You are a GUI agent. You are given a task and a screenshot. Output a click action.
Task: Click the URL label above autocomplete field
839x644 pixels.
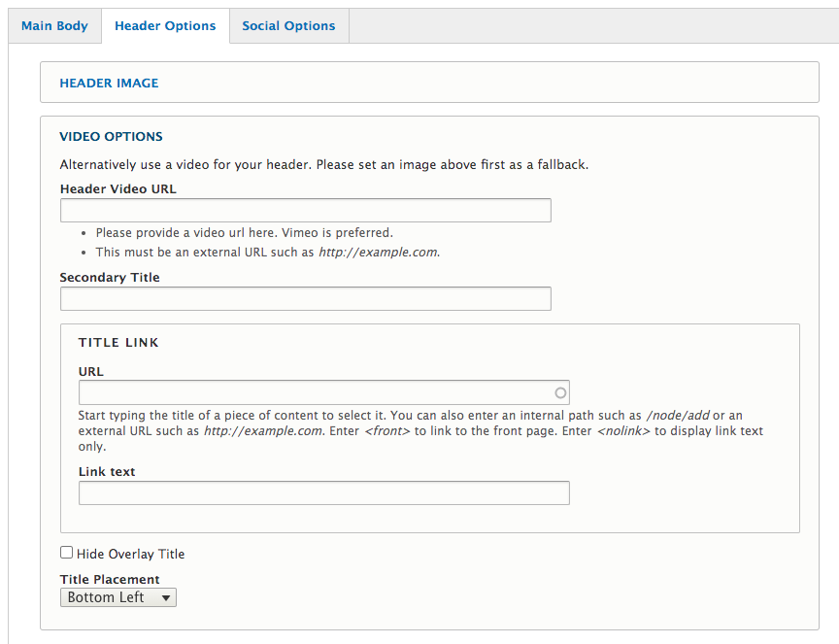pos(90,371)
